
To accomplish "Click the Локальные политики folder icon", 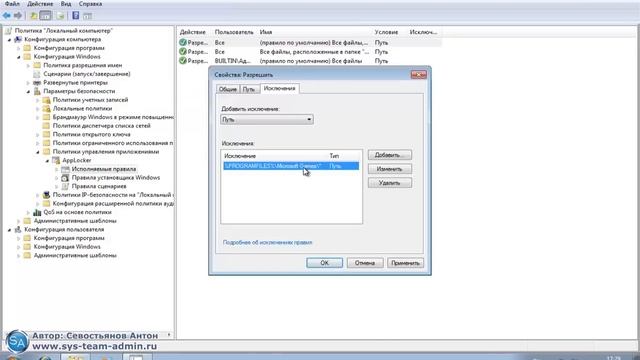I will pos(47,108).
